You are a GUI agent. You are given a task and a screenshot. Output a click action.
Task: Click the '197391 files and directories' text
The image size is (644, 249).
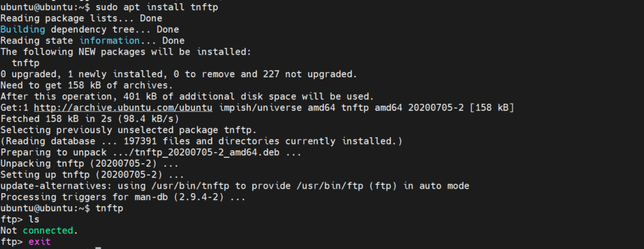click(201, 141)
